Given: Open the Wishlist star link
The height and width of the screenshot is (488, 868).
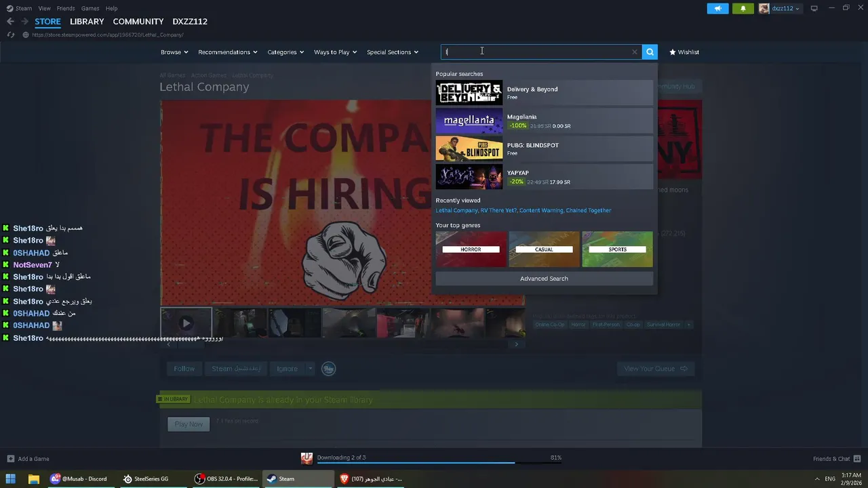Looking at the screenshot, I should (684, 52).
